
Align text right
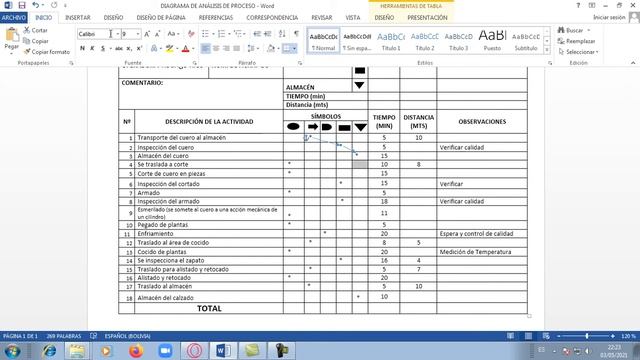point(226,48)
